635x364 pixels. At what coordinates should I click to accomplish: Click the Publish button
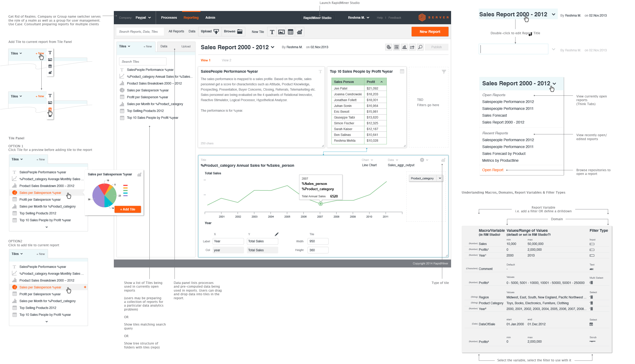pos(436,47)
